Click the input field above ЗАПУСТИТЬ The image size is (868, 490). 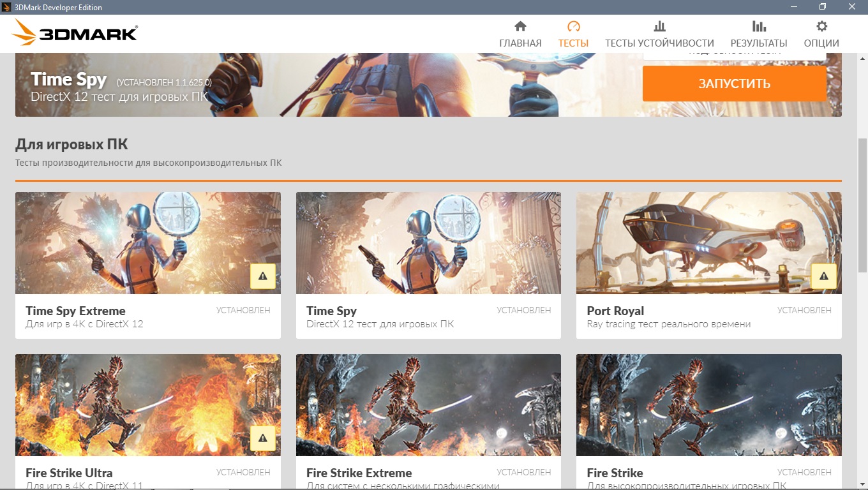pyautogui.click(x=734, y=56)
